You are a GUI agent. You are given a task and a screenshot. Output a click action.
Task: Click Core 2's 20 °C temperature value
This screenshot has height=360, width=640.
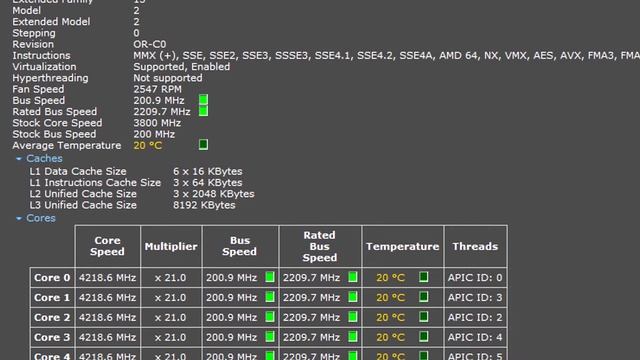tap(391, 318)
